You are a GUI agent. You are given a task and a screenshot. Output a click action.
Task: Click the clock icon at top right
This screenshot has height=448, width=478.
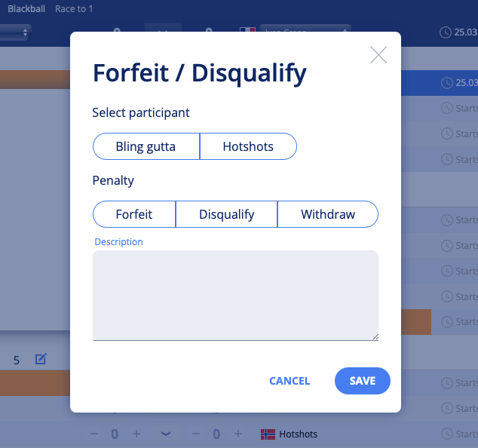click(446, 32)
